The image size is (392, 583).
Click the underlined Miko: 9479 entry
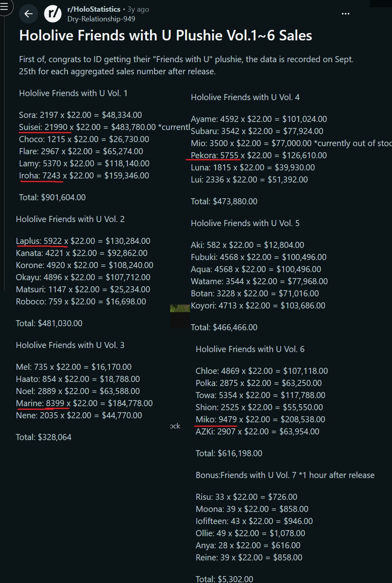(x=216, y=419)
